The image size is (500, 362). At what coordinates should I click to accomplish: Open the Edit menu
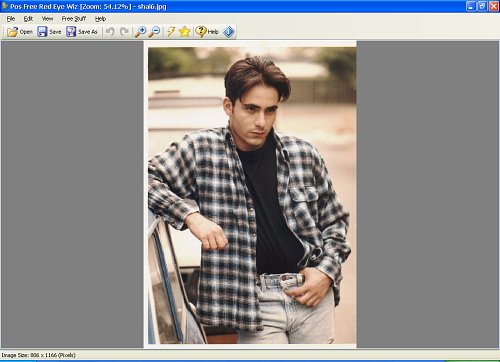[28, 19]
